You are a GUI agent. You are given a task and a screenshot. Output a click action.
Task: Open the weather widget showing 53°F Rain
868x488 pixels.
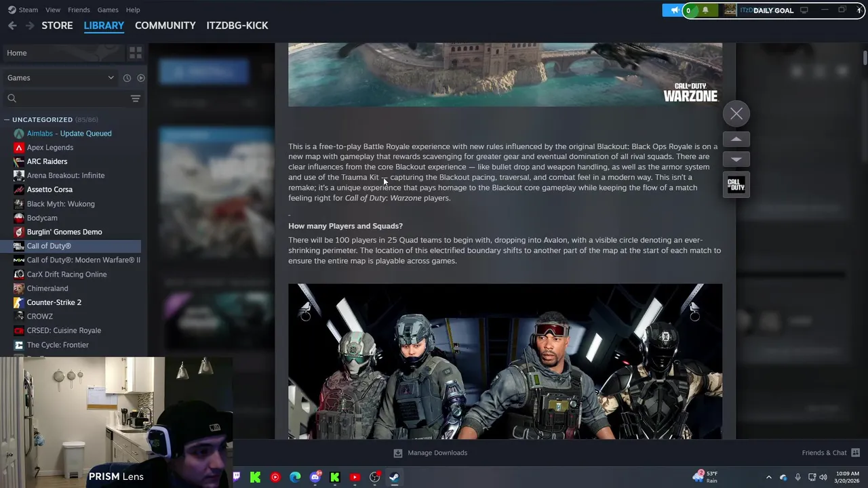click(x=707, y=477)
